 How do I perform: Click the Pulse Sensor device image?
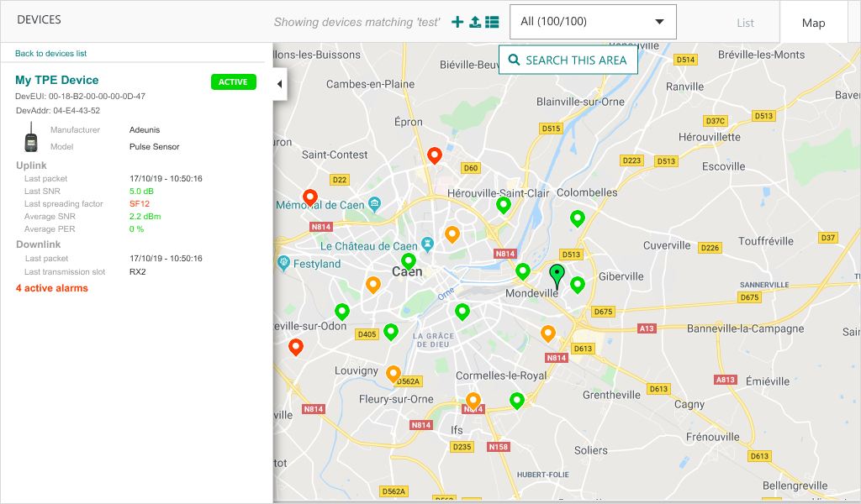click(30, 138)
